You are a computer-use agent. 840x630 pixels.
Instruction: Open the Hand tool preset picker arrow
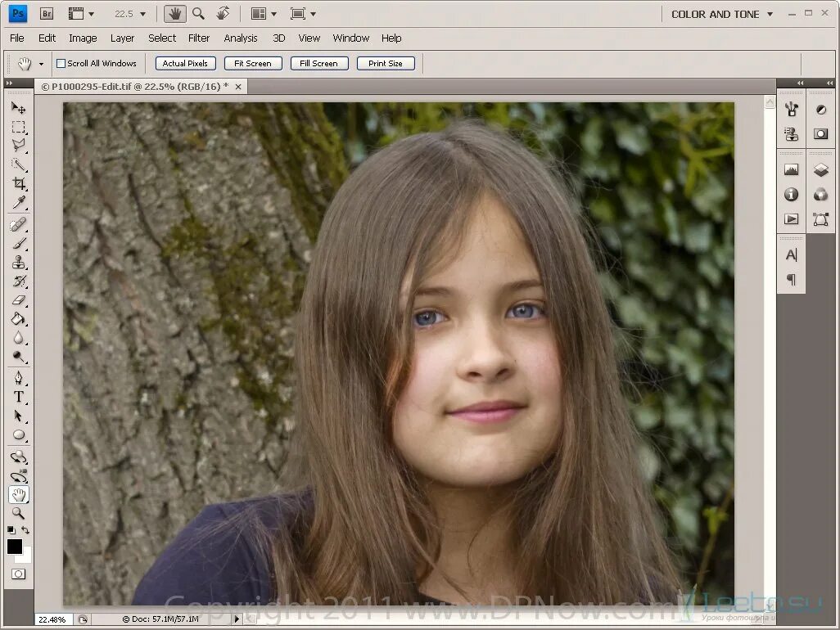coord(41,64)
